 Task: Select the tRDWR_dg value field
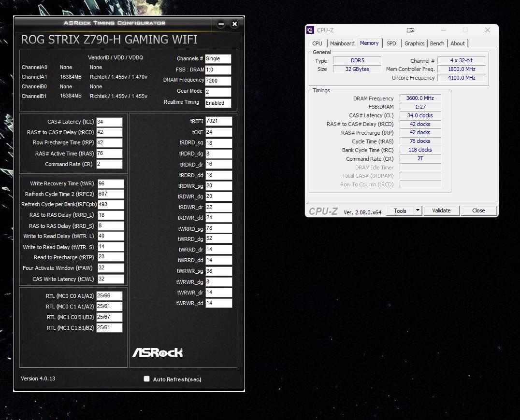219,196
